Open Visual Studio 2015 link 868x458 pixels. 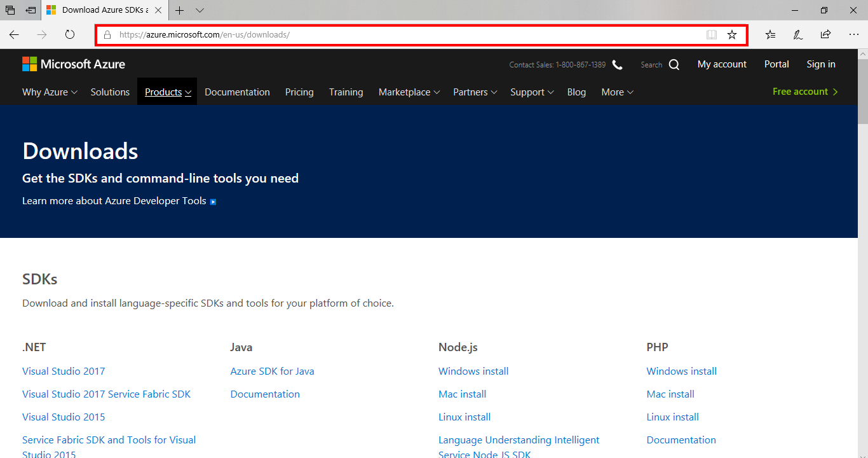[64, 417]
